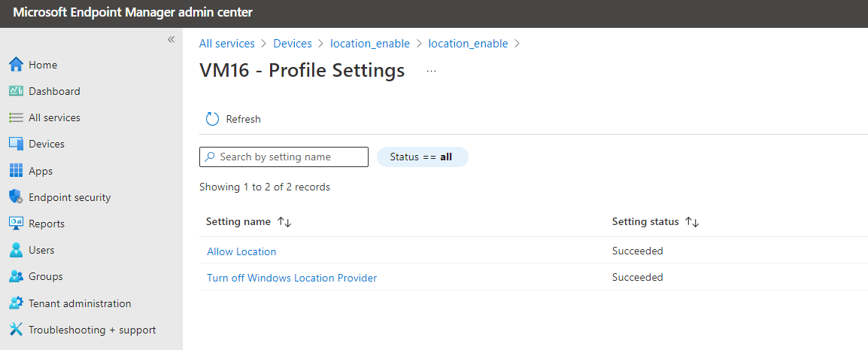Image resolution: width=868 pixels, height=350 pixels.
Task: Click All services breadcrumb link
Action: [x=227, y=43]
